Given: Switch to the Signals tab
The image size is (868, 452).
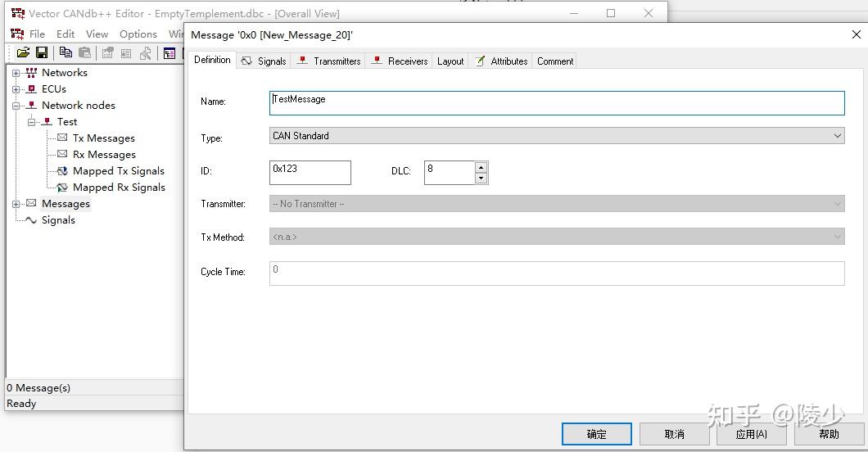Looking at the screenshot, I should click(264, 61).
